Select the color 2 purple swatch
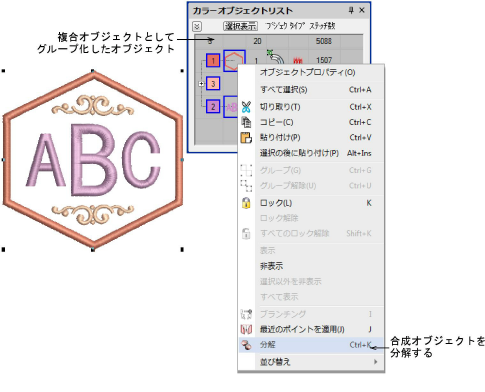 [x=213, y=107]
